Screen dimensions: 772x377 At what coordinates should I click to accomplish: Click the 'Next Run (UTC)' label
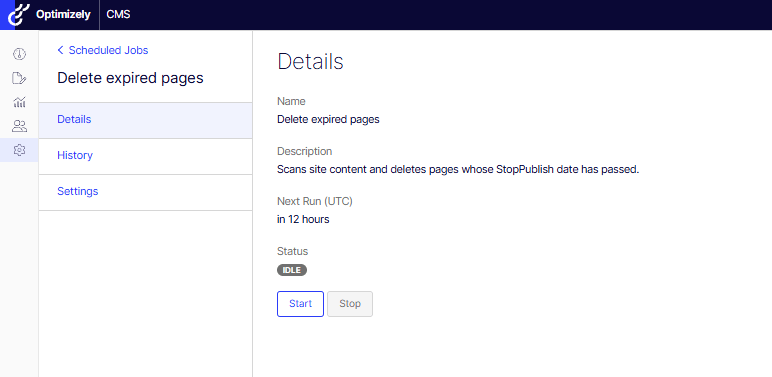pyautogui.click(x=315, y=201)
